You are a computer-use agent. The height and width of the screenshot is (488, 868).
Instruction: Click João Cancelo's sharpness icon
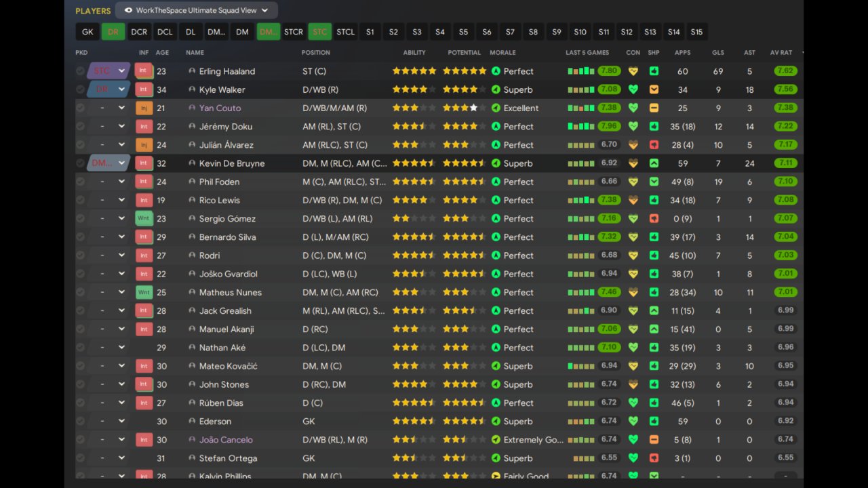click(654, 439)
